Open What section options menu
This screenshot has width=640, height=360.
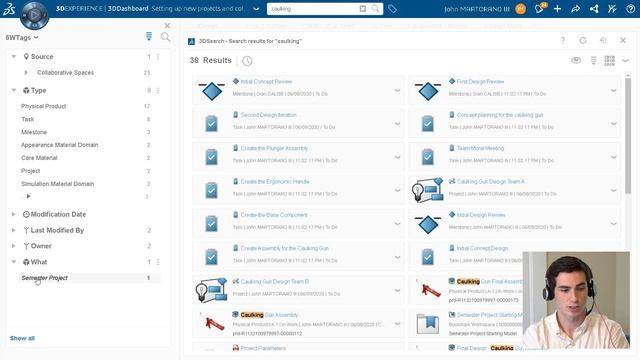point(158,262)
